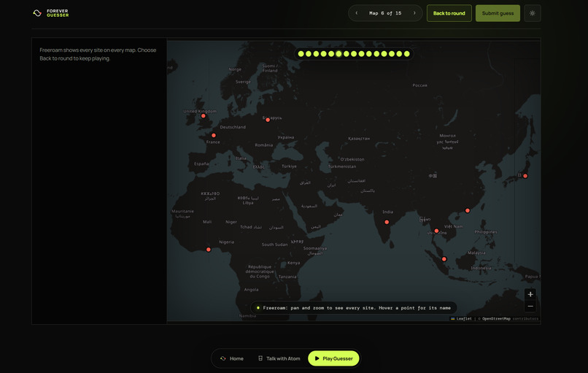Click the Norge map label
This screenshot has height=373, width=588.
tap(235, 69)
